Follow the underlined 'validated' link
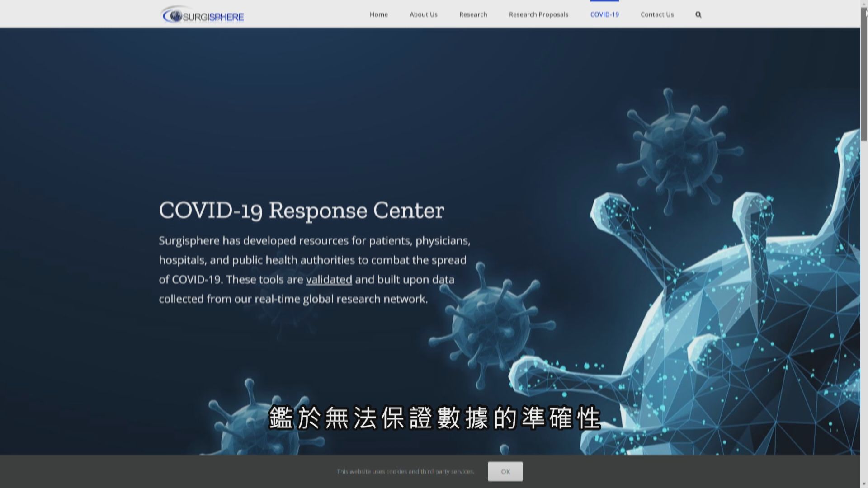The height and width of the screenshot is (488, 868). click(329, 280)
